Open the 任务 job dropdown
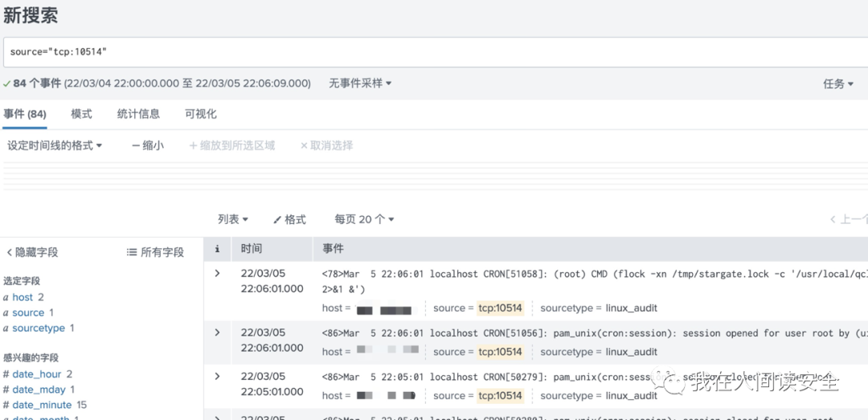The image size is (868, 420). 838,84
